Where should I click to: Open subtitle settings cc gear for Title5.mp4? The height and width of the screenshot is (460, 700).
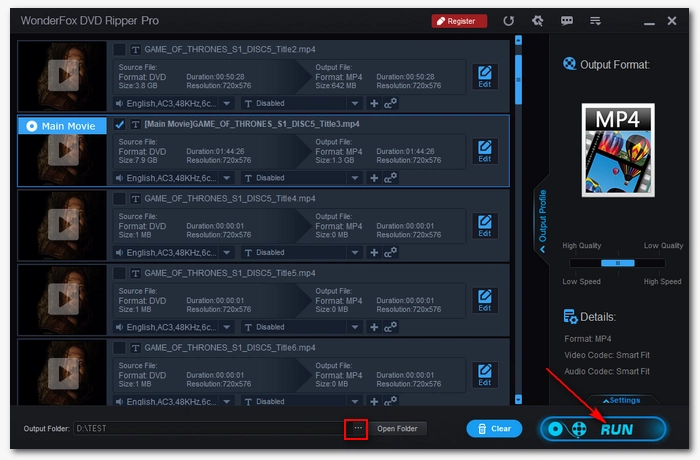pos(390,327)
